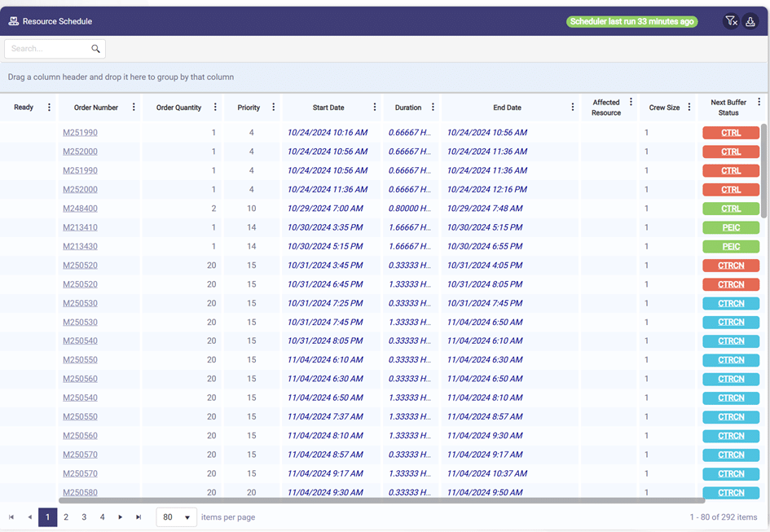Jump to last page with pager icon
Image resolution: width=770 pixels, height=532 pixels.
click(x=137, y=517)
